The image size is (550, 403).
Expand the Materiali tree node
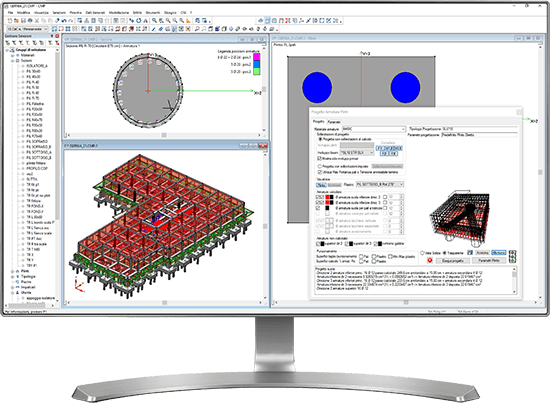tap(13, 55)
